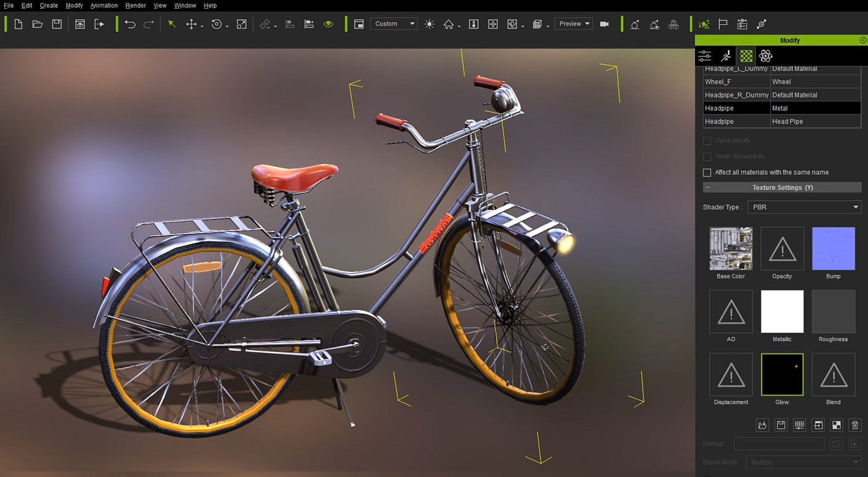Click the Home view icon
The width and height of the screenshot is (868, 477).
point(449,24)
